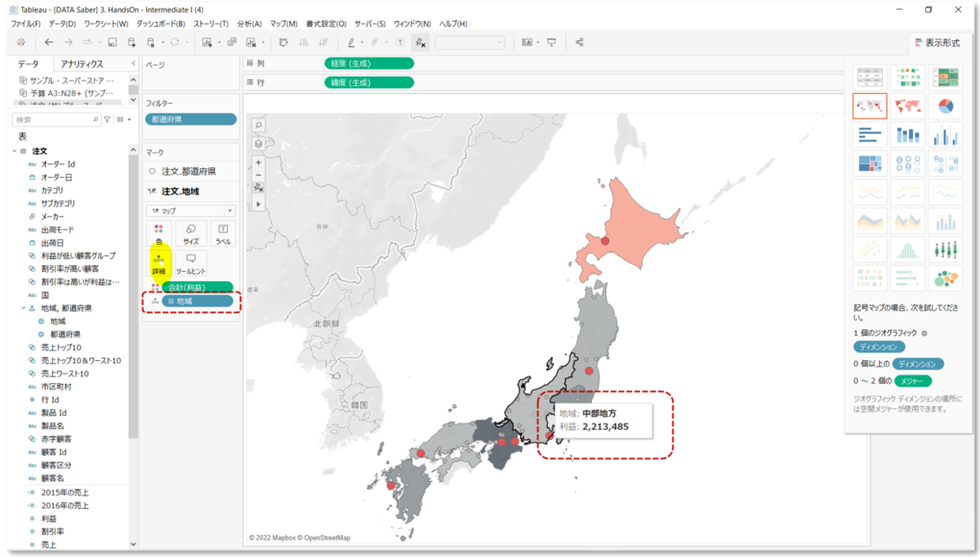Screen dimensions: 980x557
Task: Open the map layers control icon
Action: coord(258,144)
